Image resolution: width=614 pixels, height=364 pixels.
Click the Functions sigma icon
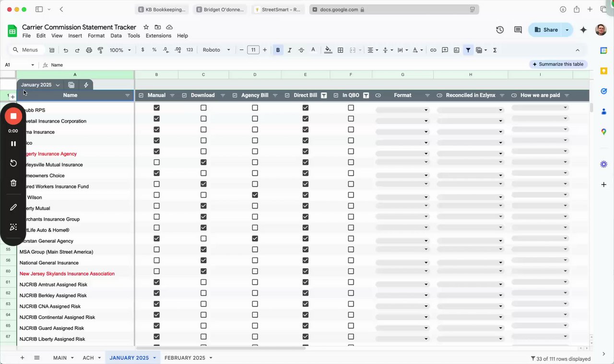coord(495,50)
